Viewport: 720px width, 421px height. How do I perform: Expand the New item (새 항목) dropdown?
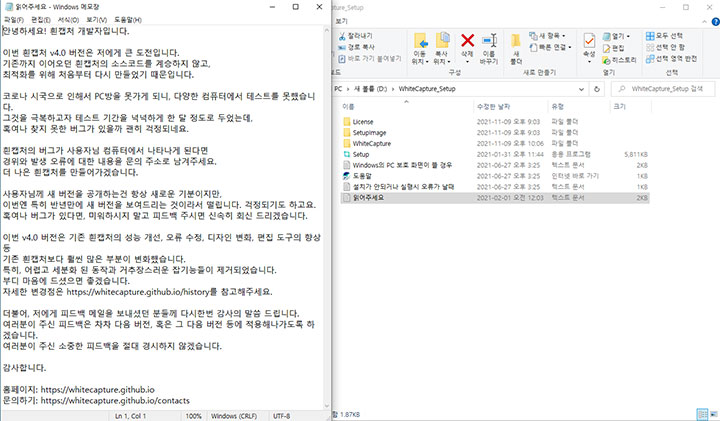(547, 36)
